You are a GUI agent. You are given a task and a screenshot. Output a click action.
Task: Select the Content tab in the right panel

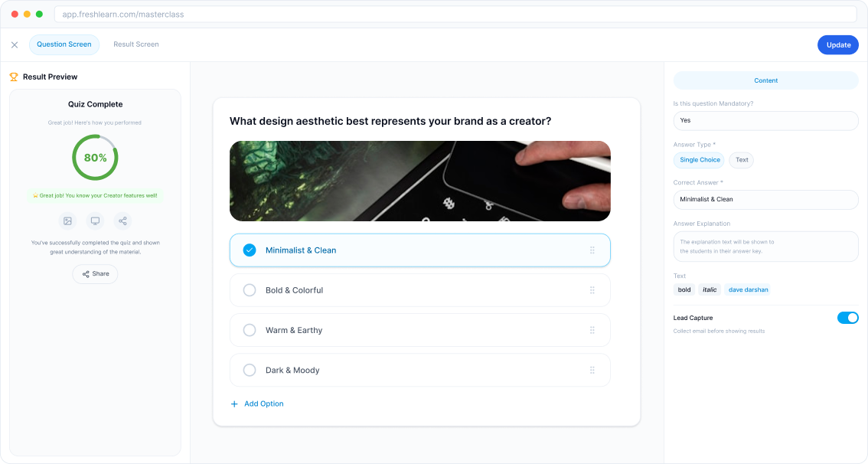[x=765, y=80]
